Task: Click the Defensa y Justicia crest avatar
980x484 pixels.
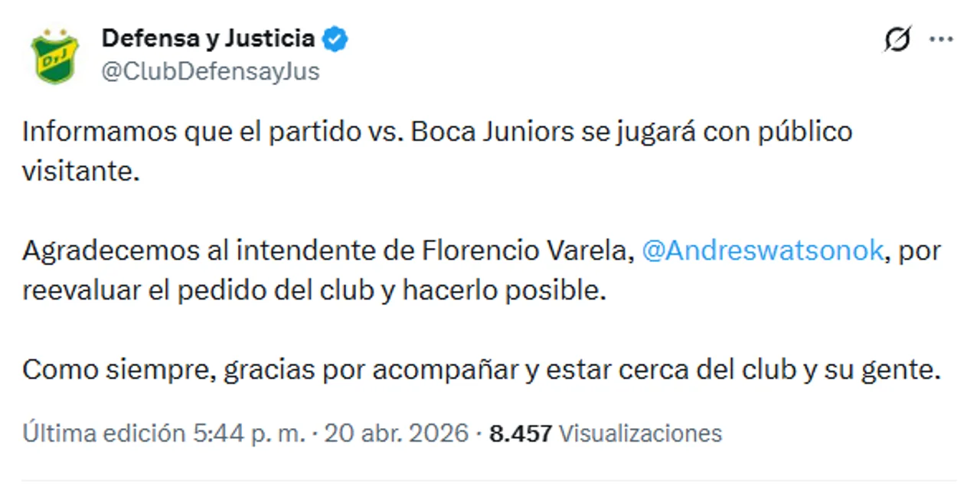Action: click(x=54, y=56)
